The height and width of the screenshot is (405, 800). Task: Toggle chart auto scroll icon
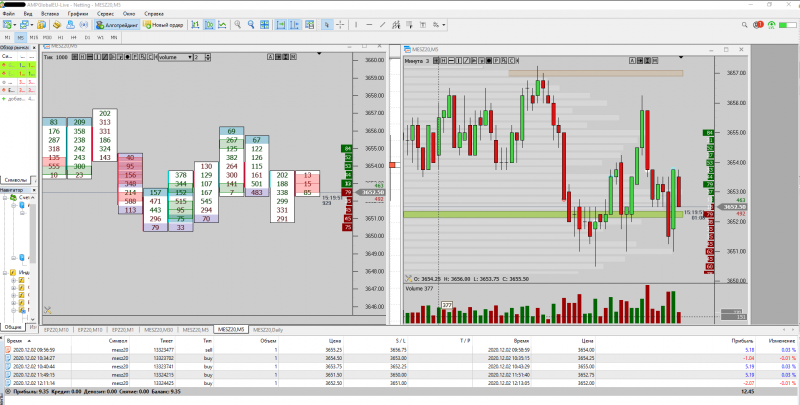[x=281, y=24]
